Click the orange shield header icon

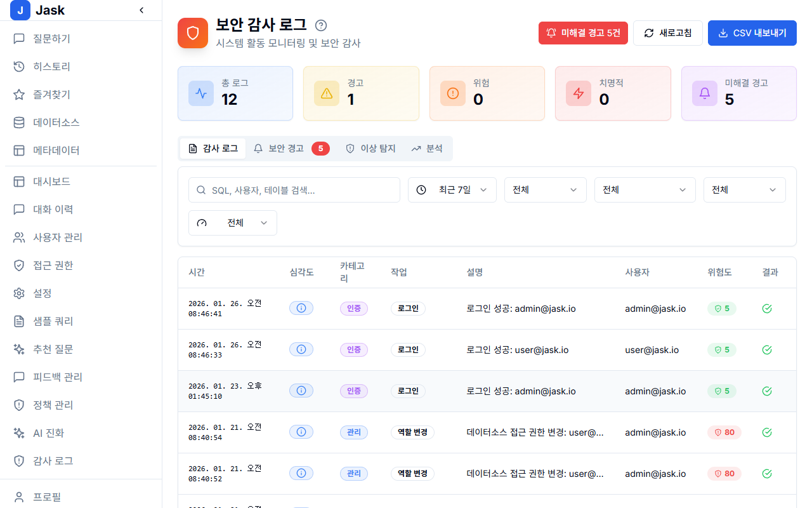tap(193, 33)
